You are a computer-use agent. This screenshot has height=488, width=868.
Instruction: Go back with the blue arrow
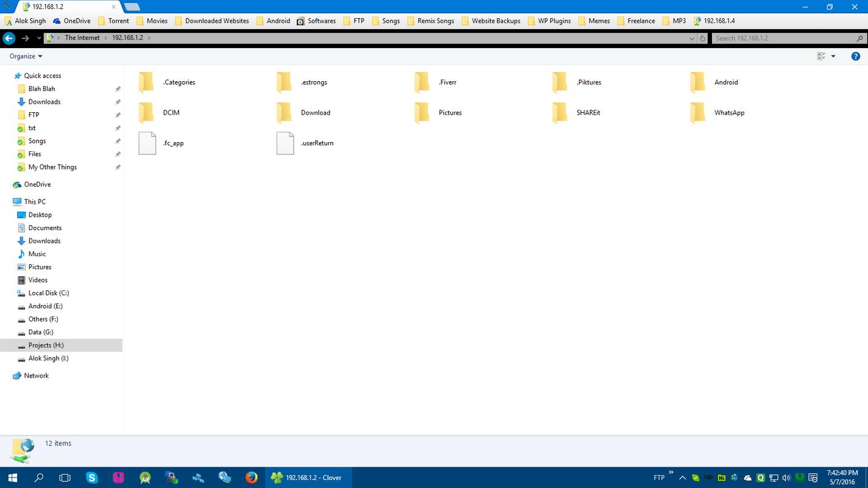pyautogui.click(x=9, y=38)
